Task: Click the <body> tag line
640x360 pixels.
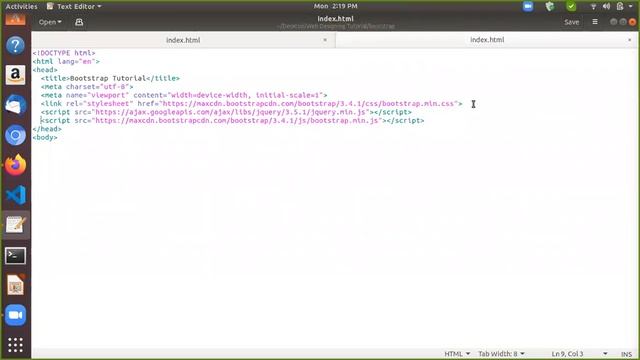Action: 45,138
